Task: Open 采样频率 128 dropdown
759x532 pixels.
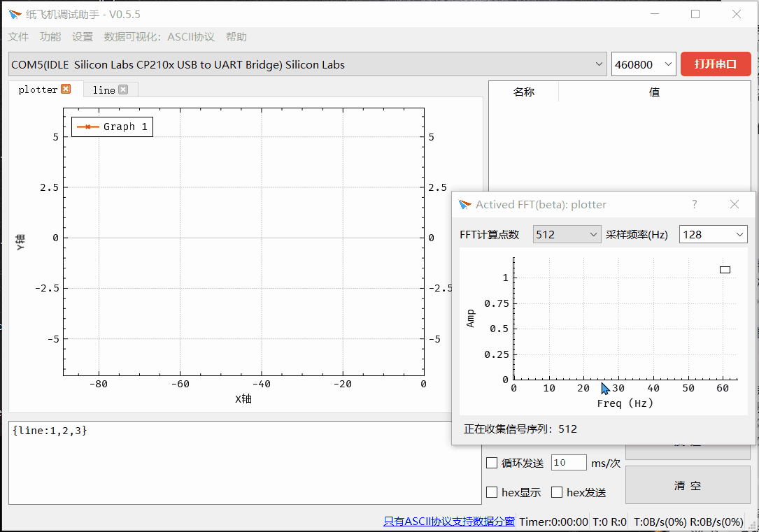Action: (x=713, y=235)
